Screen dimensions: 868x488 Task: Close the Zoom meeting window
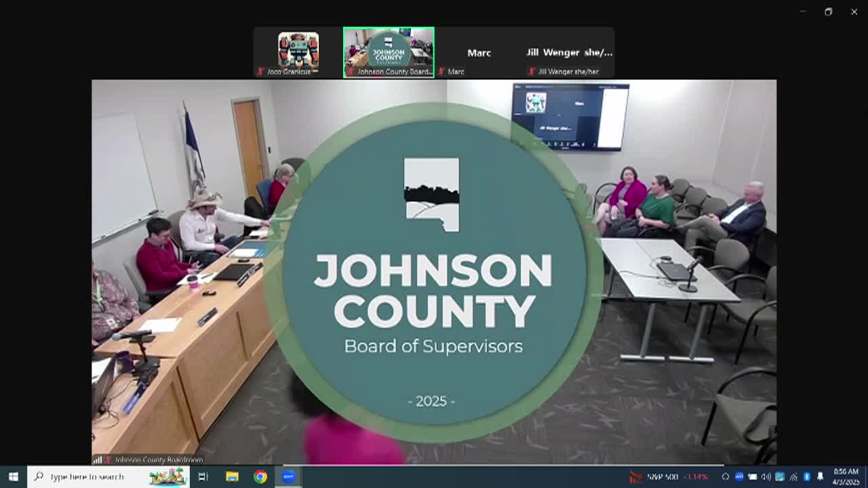pyautogui.click(x=854, y=12)
